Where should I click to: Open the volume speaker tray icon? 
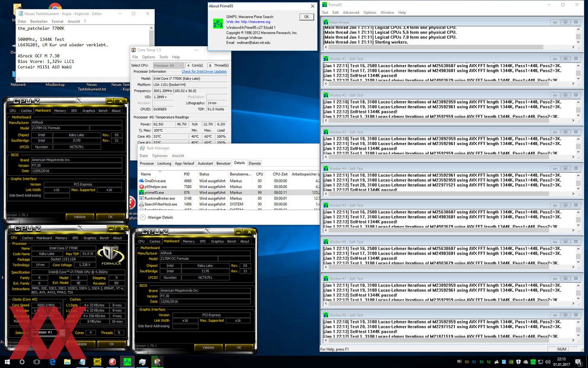548,362
